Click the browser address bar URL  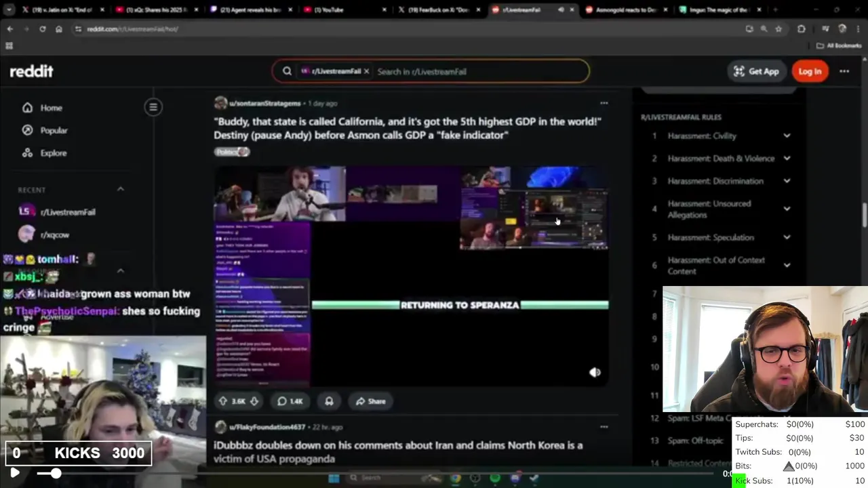(x=132, y=29)
